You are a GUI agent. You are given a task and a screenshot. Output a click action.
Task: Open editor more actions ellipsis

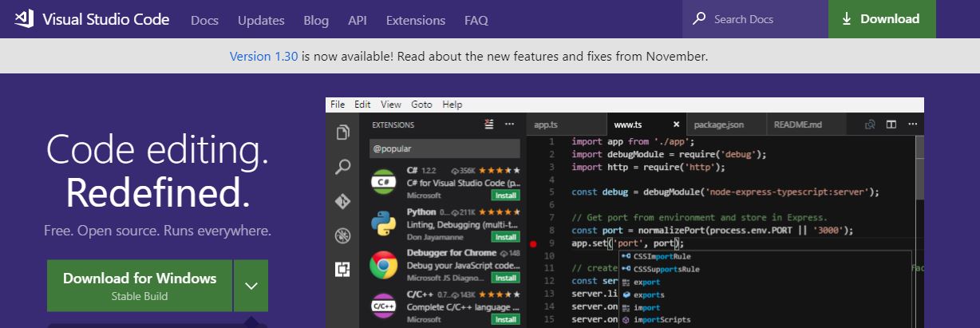[x=912, y=124]
